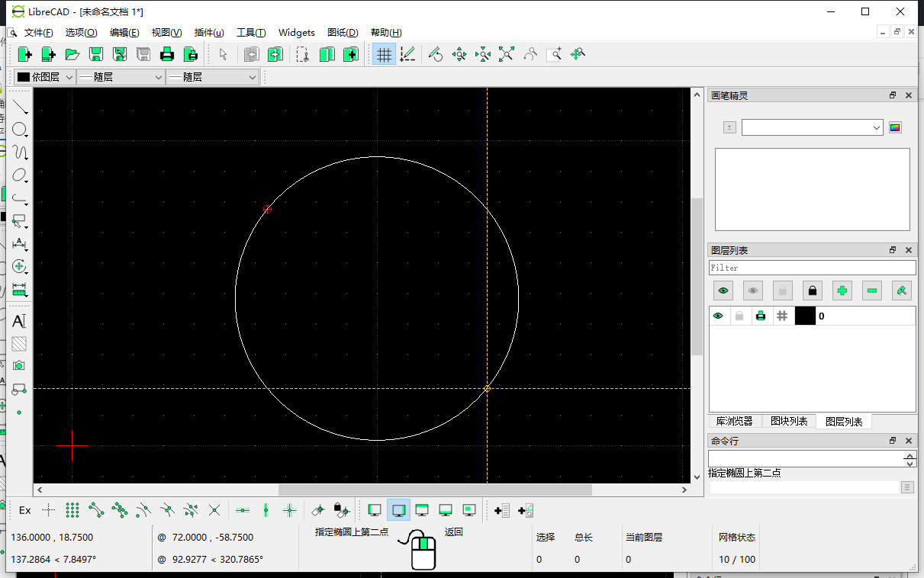
Task: Toggle snap on endpoints
Action: click(x=96, y=510)
